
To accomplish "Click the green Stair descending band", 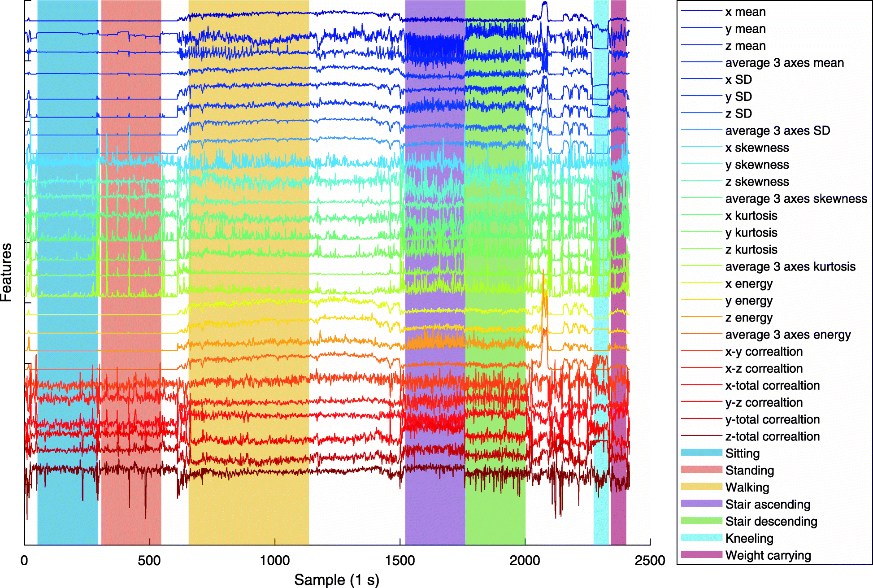I will (495, 273).
